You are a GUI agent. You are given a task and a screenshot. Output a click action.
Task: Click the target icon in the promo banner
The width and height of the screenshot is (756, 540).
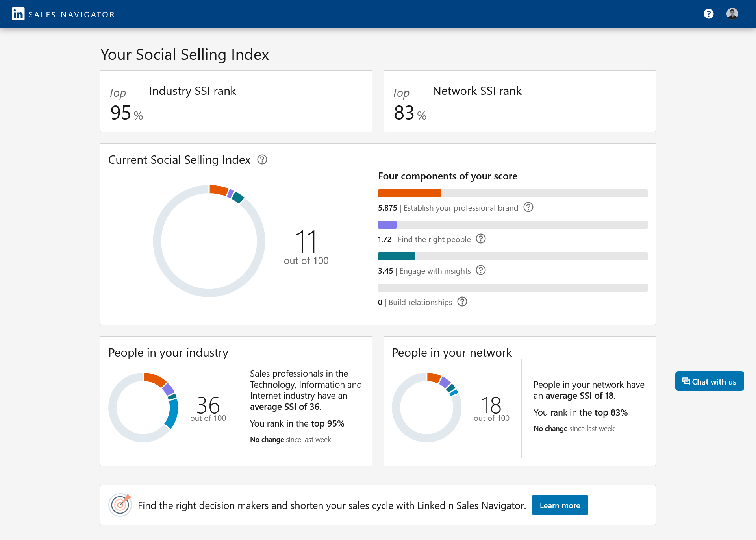click(120, 505)
